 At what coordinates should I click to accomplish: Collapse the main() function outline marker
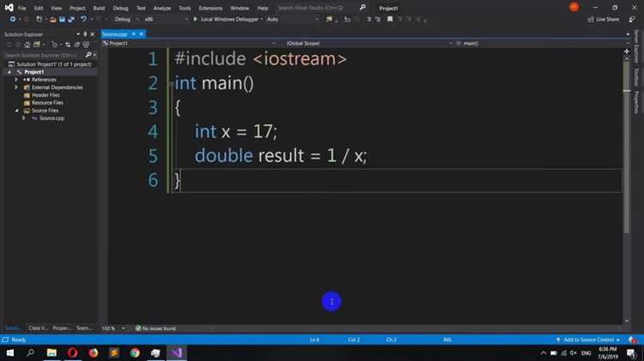171,84
